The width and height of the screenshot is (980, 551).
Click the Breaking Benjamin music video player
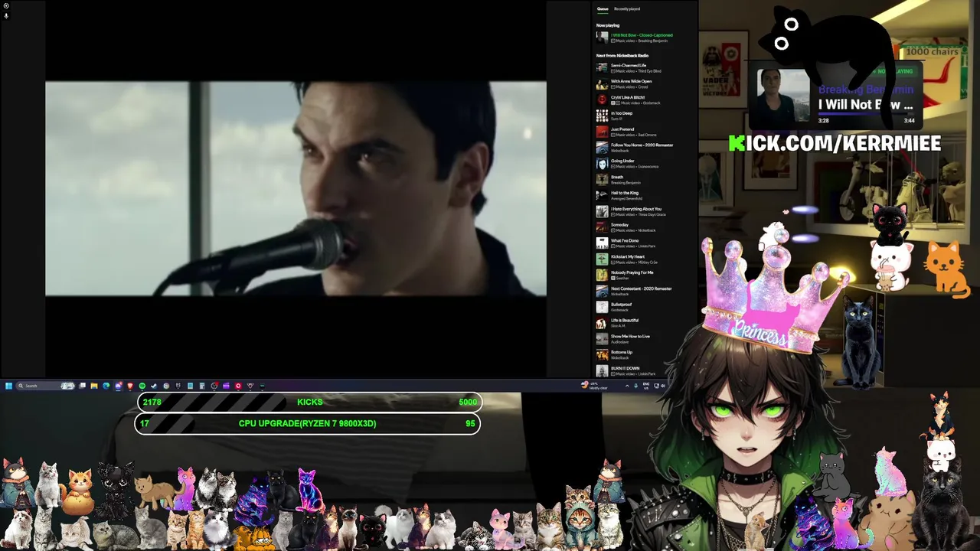point(296,188)
